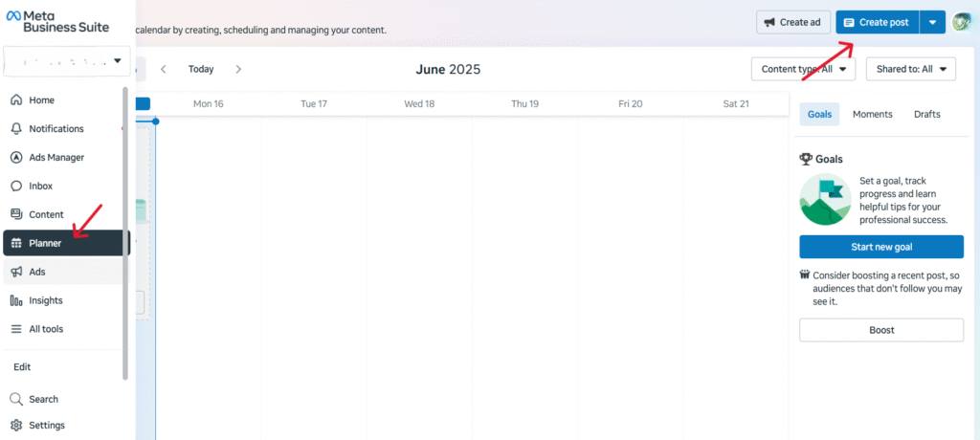Switch to the Drafts tab
Viewport: 980px width, 440px height.
coord(926,114)
